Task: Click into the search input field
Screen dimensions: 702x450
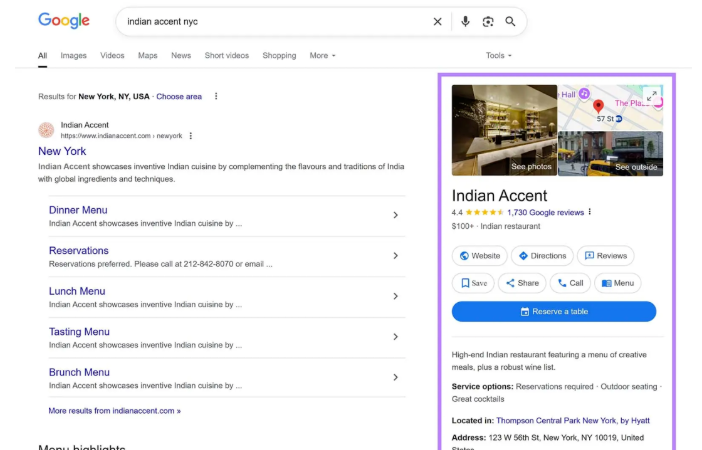Action: tap(270, 22)
